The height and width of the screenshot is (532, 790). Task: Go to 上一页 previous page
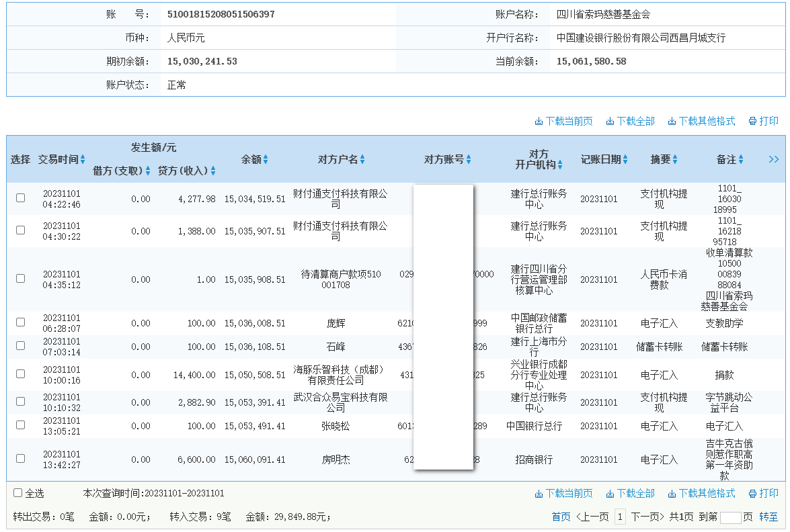(592, 517)
